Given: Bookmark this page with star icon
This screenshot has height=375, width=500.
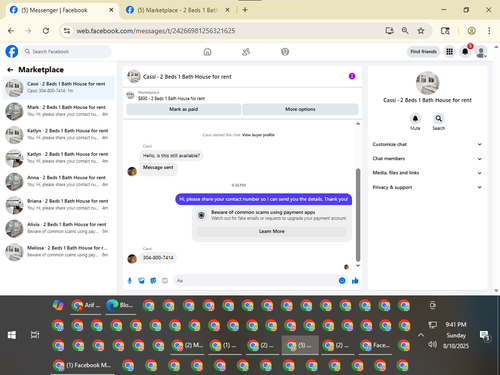Looking at the screenshot, I should [421, 31].
